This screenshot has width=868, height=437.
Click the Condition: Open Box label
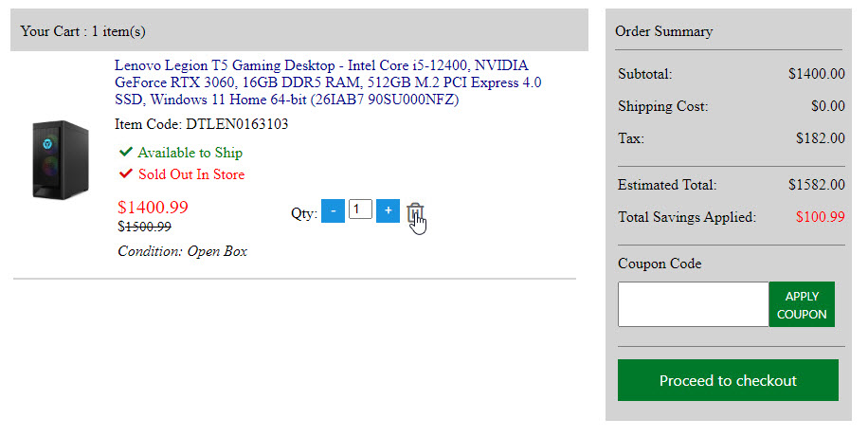pos(182,251)
